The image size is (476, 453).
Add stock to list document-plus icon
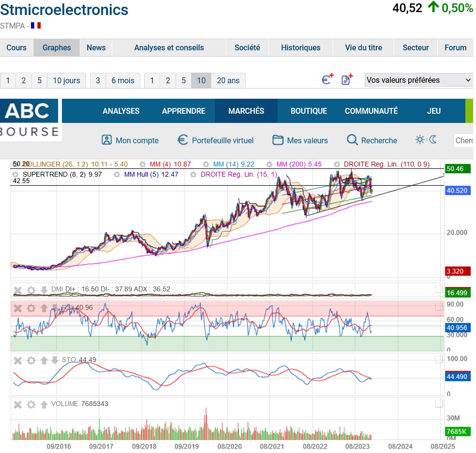click(347, 79)
